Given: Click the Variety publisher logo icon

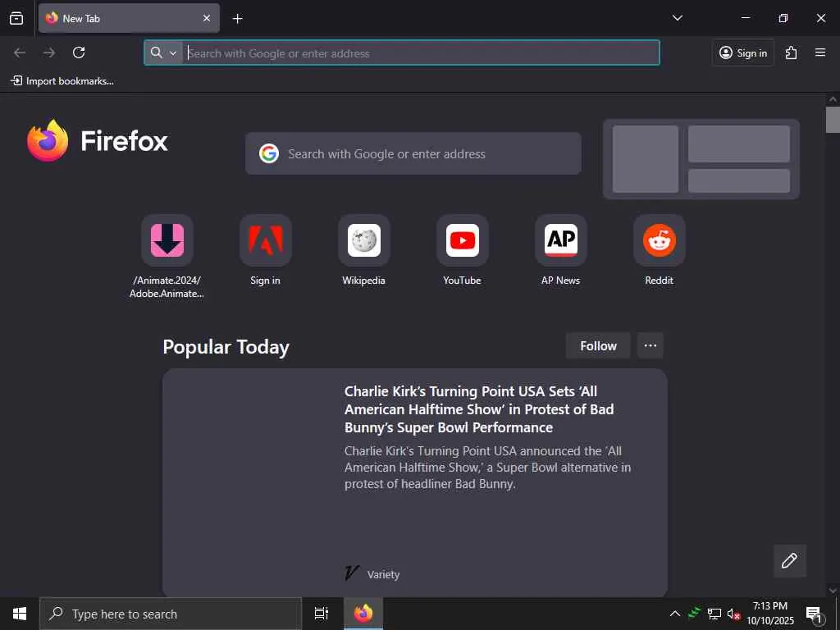Looking at the screenshot, I should [351, 573].
